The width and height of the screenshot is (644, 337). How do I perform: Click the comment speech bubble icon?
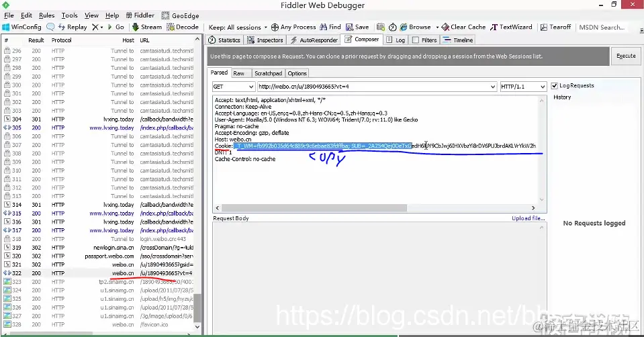click(50, 27)
